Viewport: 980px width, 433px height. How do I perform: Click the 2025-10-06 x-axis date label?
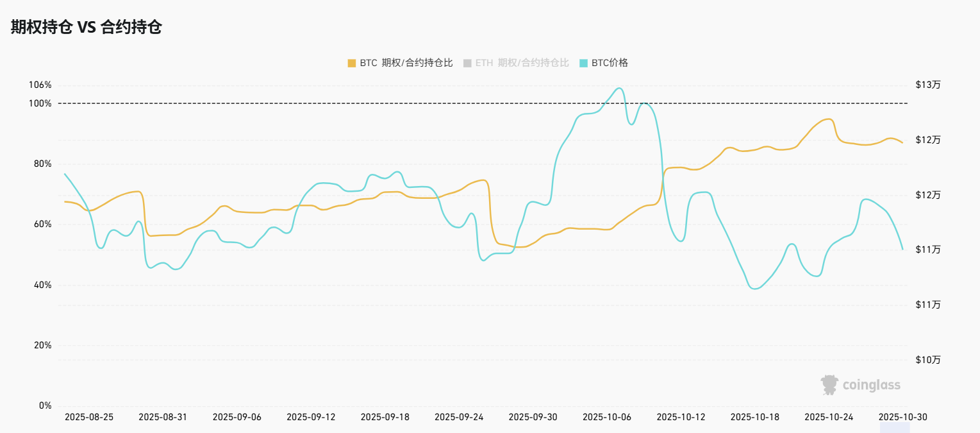(606, 417)
